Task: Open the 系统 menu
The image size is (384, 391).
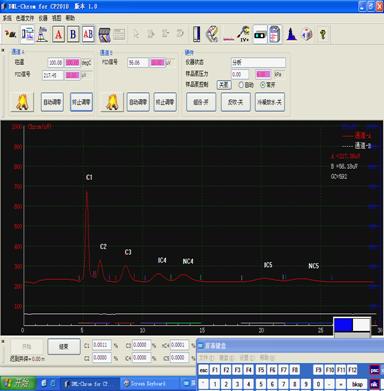Action: coord(7,18)
